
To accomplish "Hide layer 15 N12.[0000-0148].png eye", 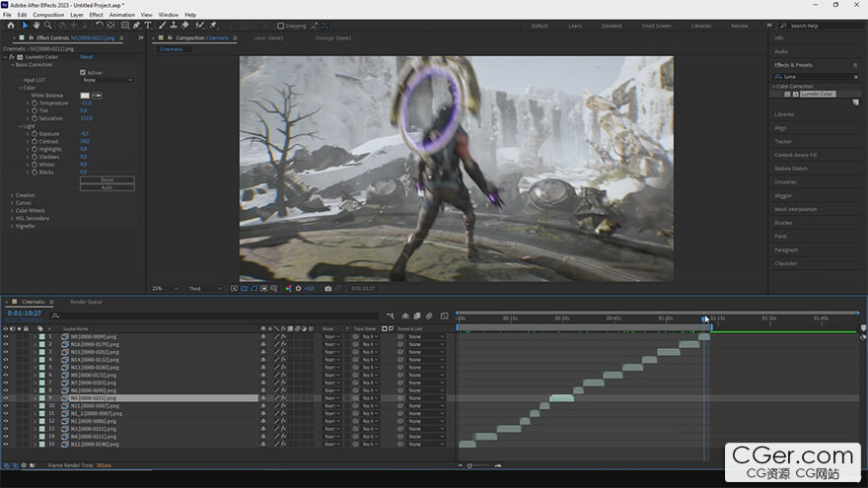I will tap(6, 444).
